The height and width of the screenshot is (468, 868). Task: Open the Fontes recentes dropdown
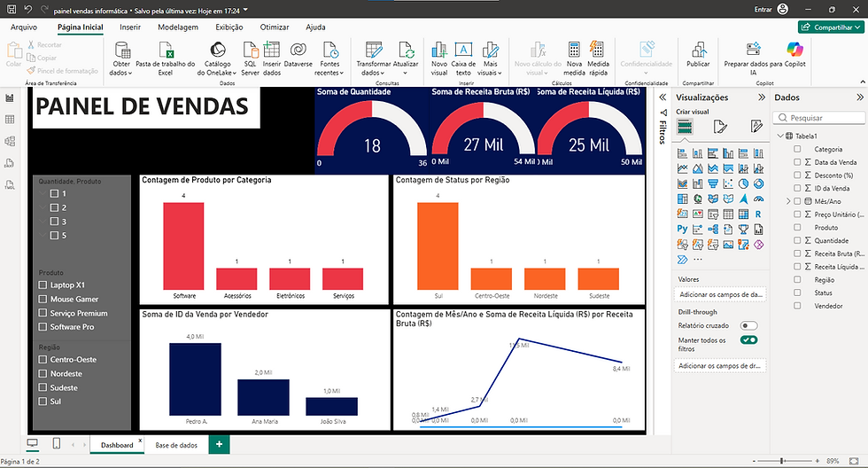tap(329, 58)
